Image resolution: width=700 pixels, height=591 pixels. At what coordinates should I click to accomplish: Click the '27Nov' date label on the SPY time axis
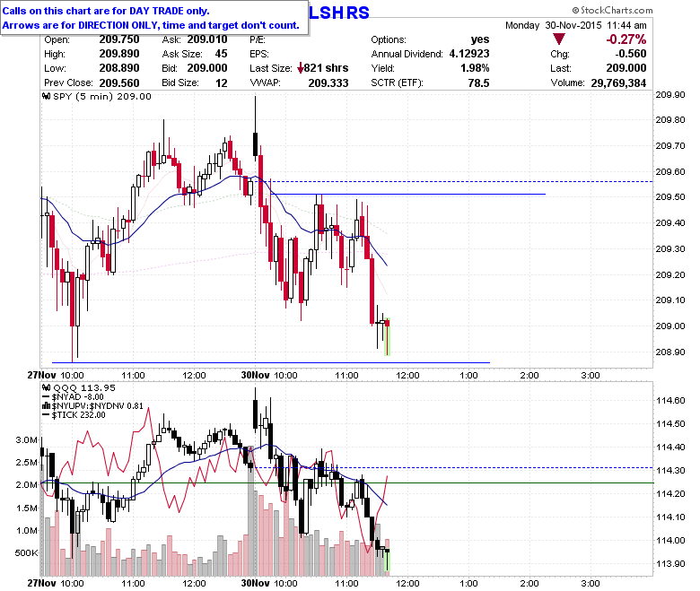click(42, 375)
